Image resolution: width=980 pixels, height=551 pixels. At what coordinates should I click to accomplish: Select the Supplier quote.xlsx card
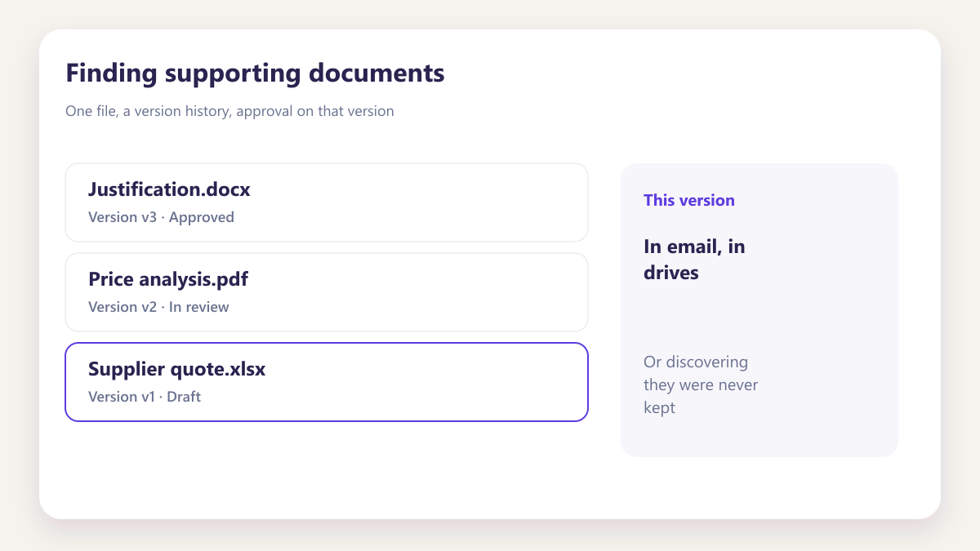pos(327,382)
